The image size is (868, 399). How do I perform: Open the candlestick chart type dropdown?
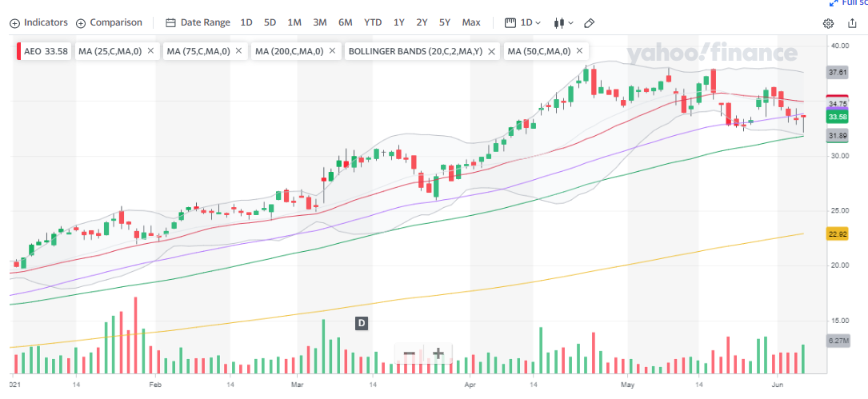(x=564, y=22)
